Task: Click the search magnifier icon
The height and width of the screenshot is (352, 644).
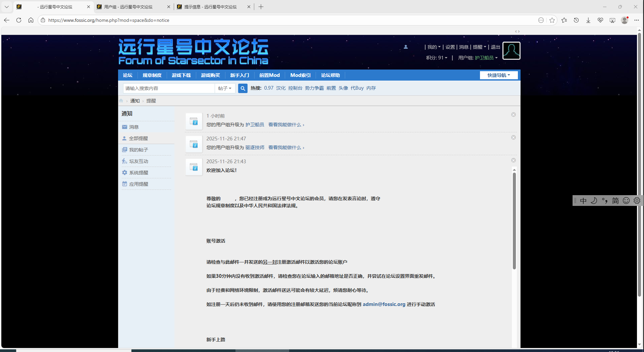Action: click(x=243, y=88)
